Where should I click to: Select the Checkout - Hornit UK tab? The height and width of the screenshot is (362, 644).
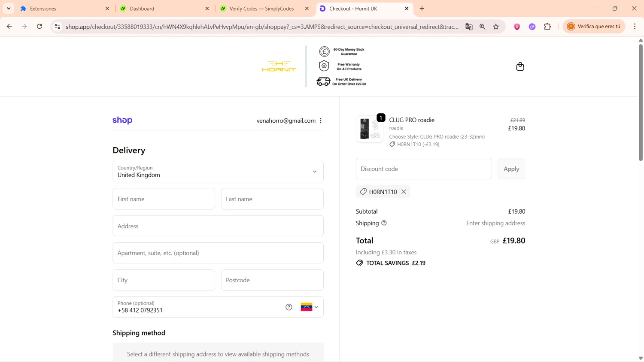coord(364,9)
